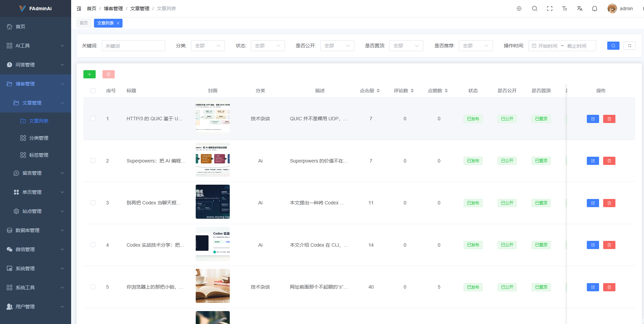644x324 pixels.
Task: Open 分类管理 in the sidebar
Action: (x=35, y=138)
